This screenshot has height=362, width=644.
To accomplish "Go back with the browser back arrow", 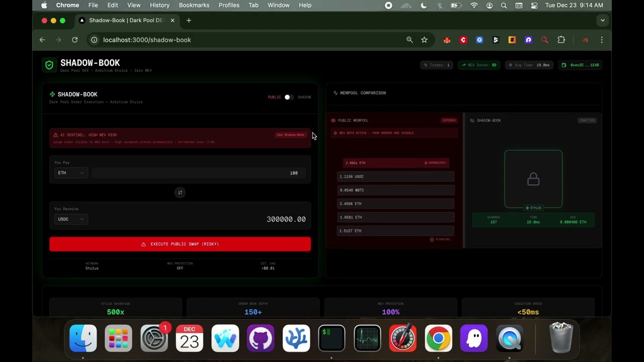I will (x=42, y=40).
